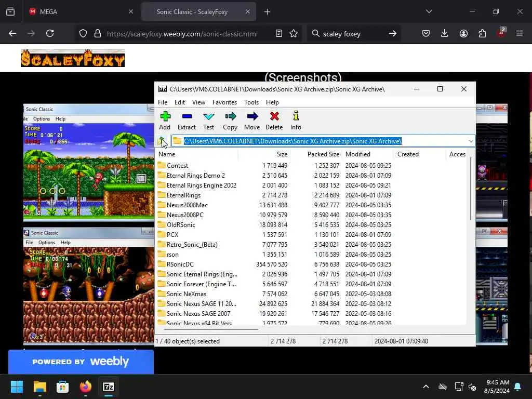Select the Retro_Sonic_(Beta) folder
532x399 pixels.
point(192,244)
